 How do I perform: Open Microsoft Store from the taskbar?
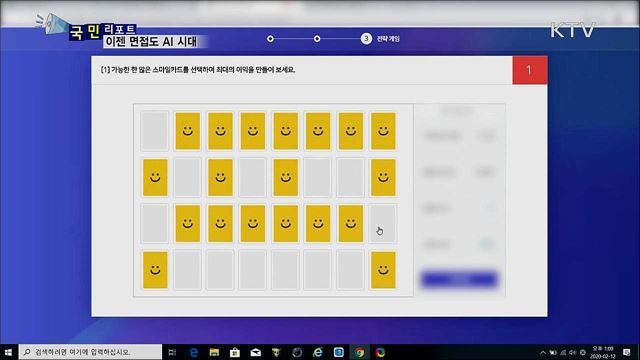(x=235, y=352)
